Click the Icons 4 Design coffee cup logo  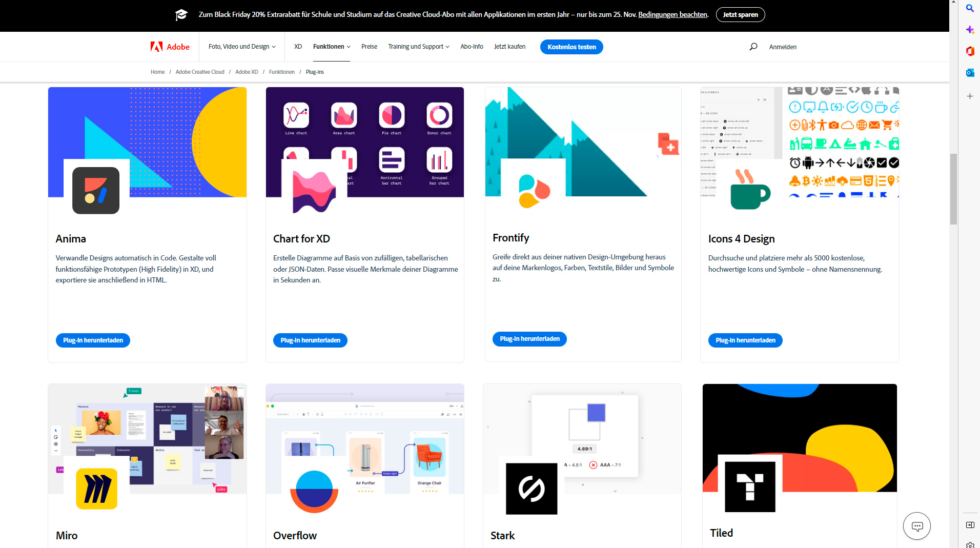tap(750, 189)
